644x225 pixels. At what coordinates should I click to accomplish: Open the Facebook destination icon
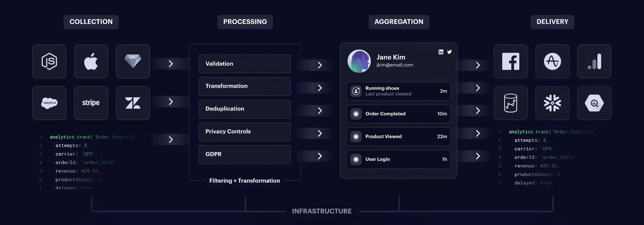tap(510, 61)
